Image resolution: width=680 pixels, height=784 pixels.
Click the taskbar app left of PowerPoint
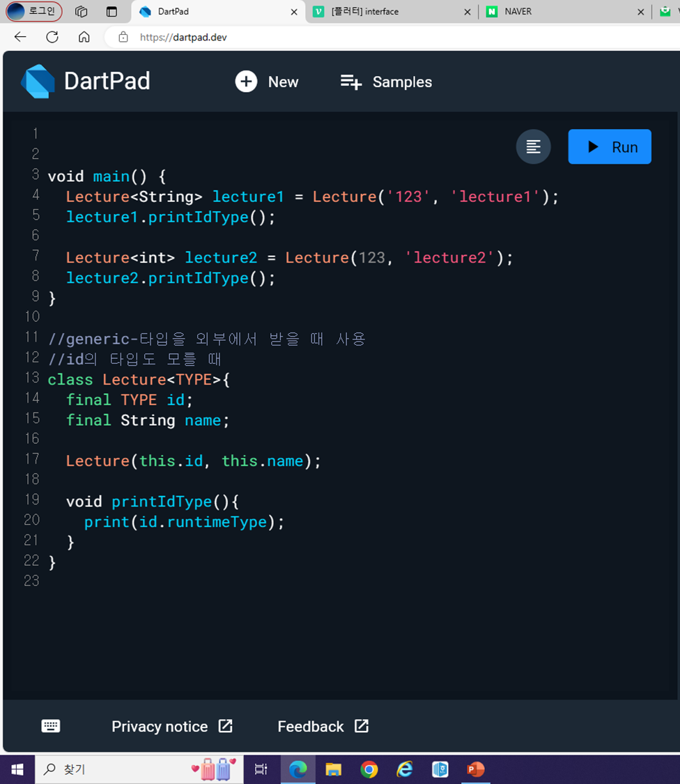440,769
